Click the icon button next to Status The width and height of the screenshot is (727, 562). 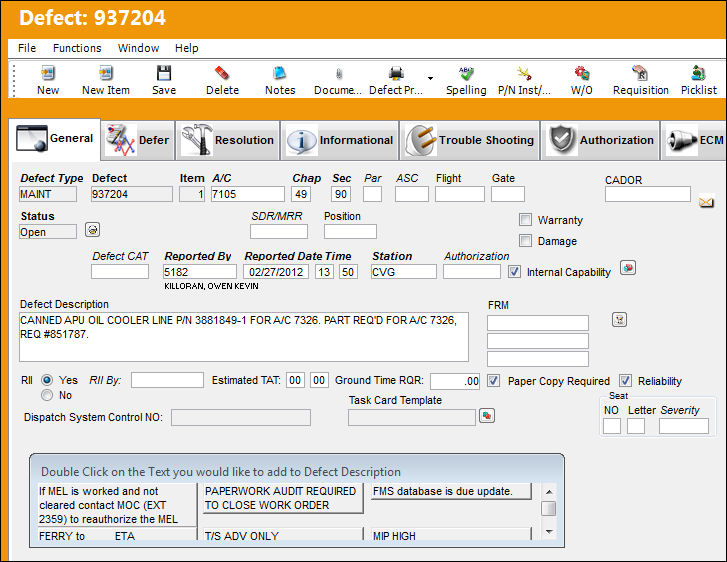[x=92, y=230]
